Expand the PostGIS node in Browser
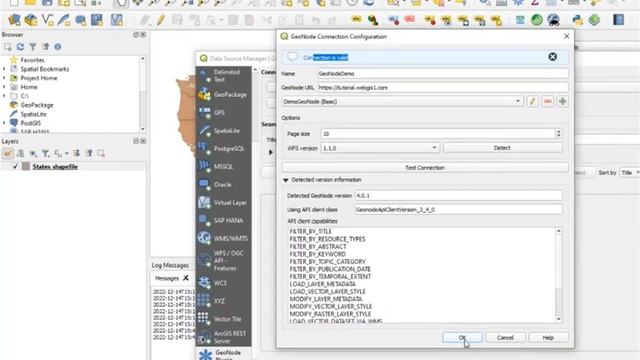The image size is (640, 360). [4, 123]
